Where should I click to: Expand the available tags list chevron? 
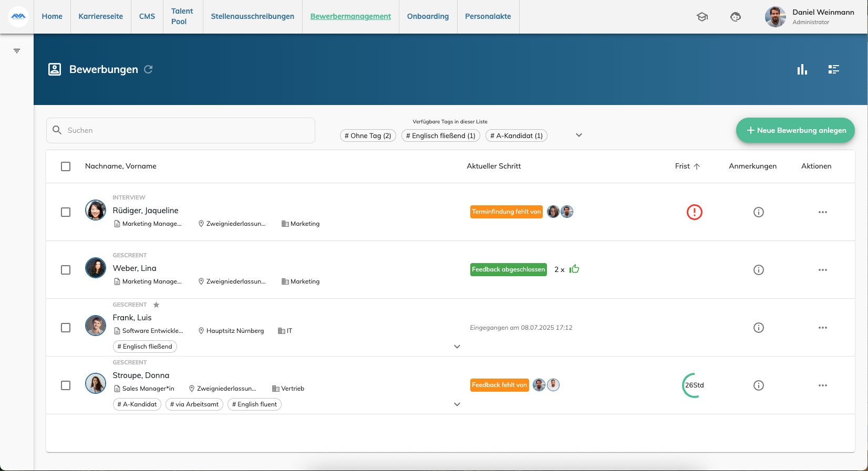pyautogui.click(x=578, y=135)
